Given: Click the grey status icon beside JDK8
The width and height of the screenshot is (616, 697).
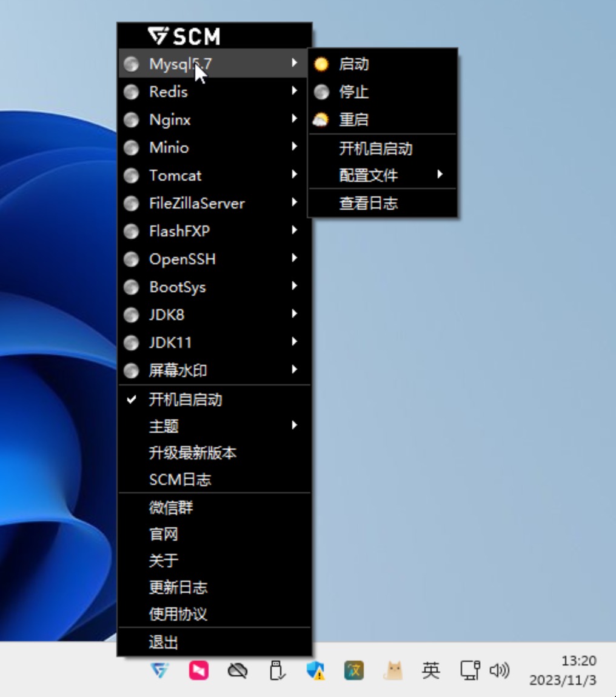Looking at the screenshot, I should (131, 315).
